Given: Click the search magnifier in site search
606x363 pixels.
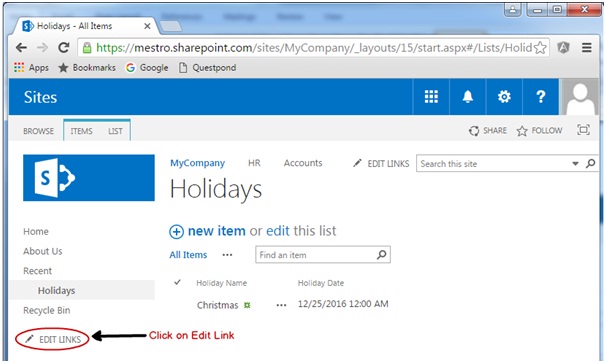Looking at the screenshot, I should point(590,164).
